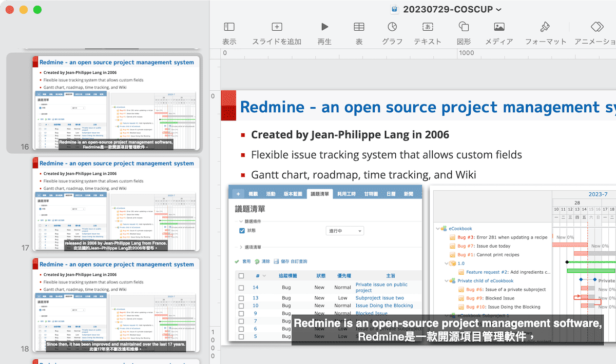Click the スライドを追加 add slide icon
Image resolution: width=616 pixels, height=364 pixels.
pos(277,27)
